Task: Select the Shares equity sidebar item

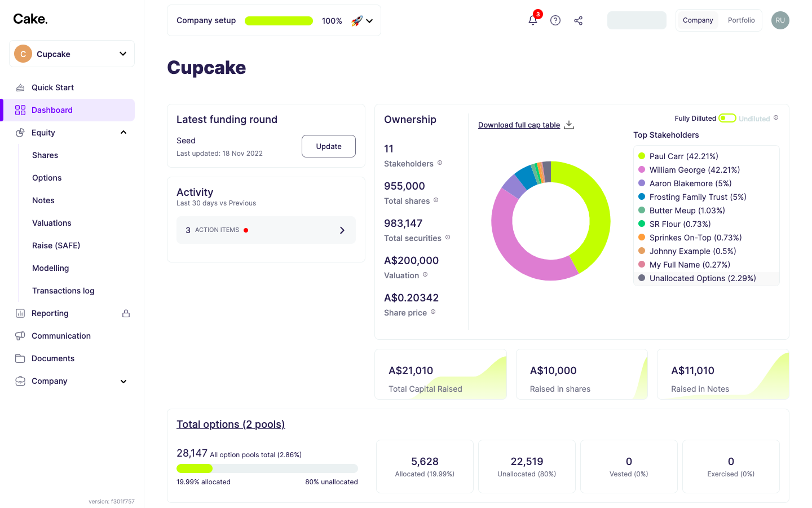Action: pyautogui.click(x=45, y=155)
